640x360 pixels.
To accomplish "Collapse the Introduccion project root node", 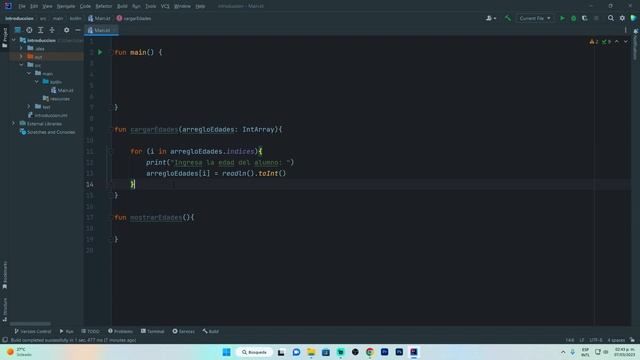I will [14, 40].
